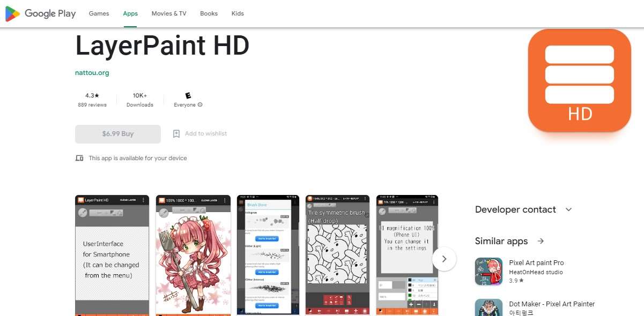Click the Add to wishlist label
Image resolution: width=644 pixels, height=316 pixels.
[x=206, y=134]
